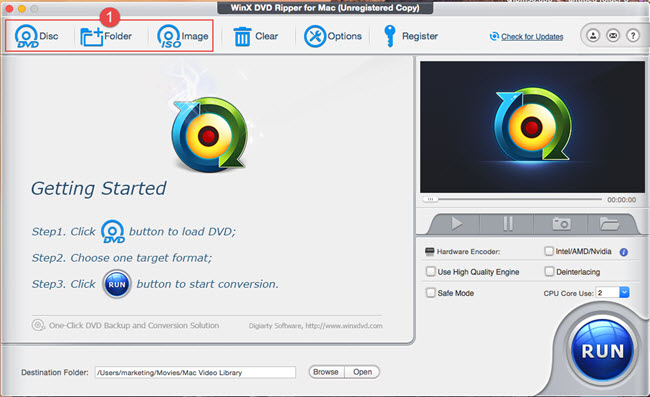The image size is (650, 397).
Task: Open the help question mark icon
Action: [633, 36]
